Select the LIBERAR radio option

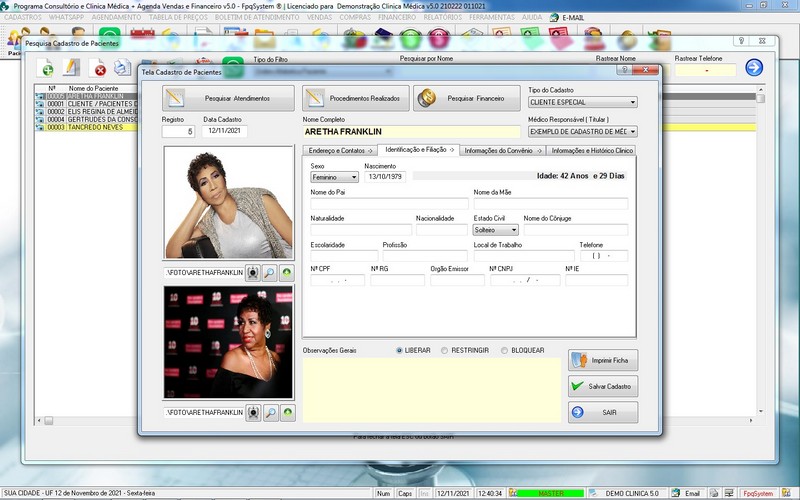pos(400,350)
